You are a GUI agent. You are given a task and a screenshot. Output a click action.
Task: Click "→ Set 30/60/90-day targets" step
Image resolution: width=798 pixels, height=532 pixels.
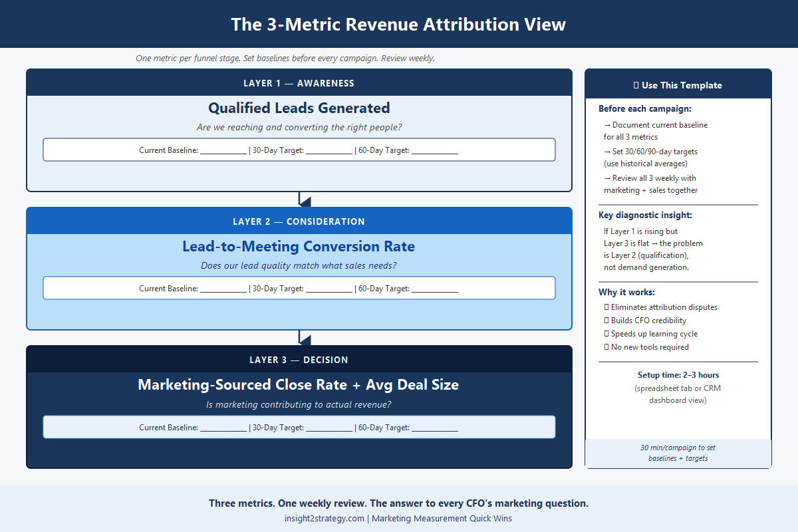[x=650, y=151]
